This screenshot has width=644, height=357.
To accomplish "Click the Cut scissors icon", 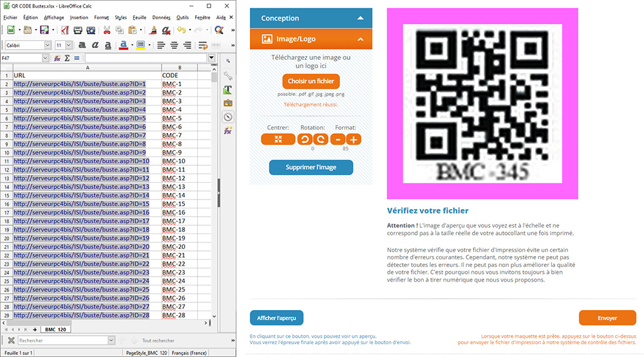I will pyautogui.click(x=106, y=30).
